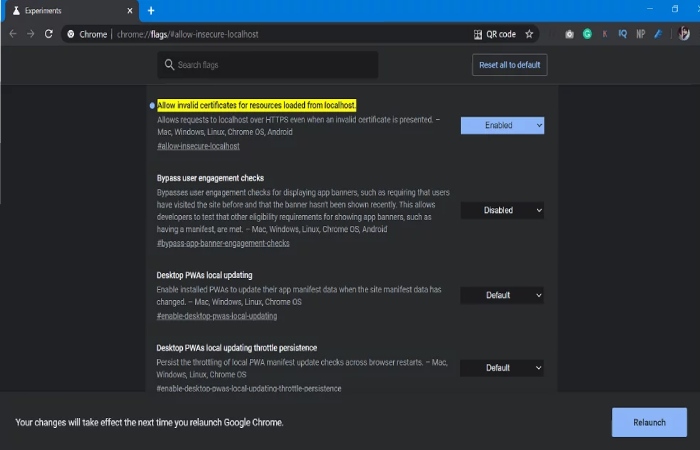The image size is (700, 450).
Task: Open the K extension icon
Action: click(x=605, y=34)
